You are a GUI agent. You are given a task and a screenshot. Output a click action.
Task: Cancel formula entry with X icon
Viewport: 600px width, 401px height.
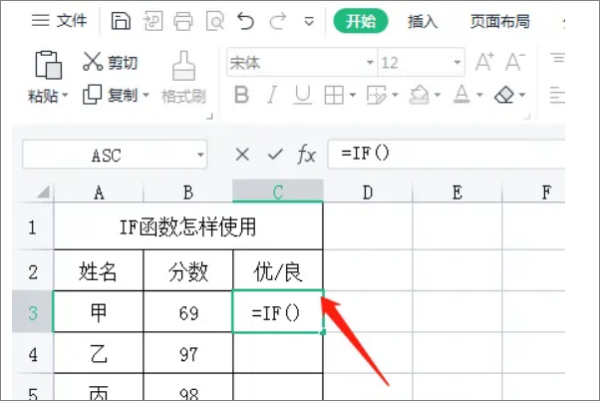[242, 155]
